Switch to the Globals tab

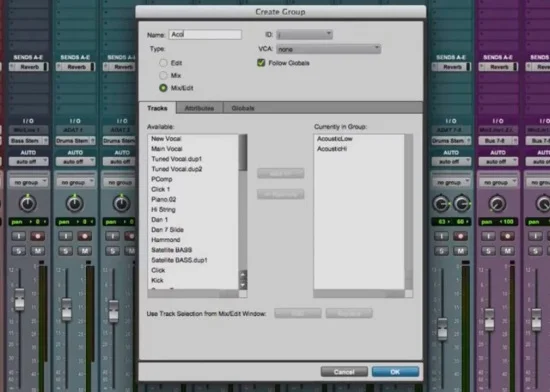pos(243,108)
